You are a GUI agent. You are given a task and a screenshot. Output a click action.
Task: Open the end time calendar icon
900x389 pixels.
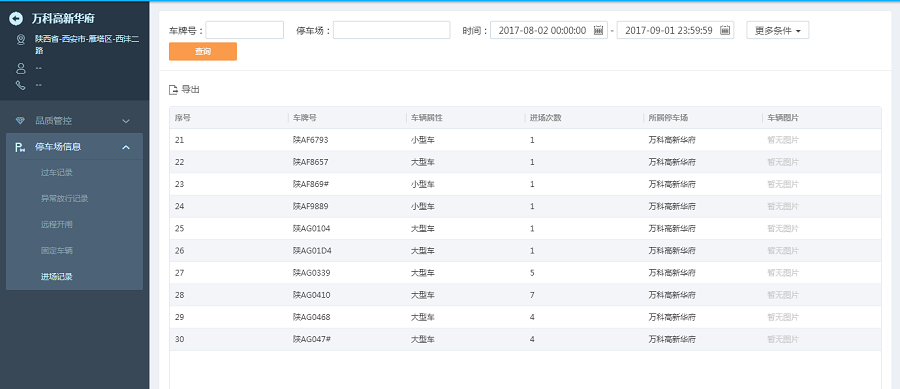click(x=725, y=30)
